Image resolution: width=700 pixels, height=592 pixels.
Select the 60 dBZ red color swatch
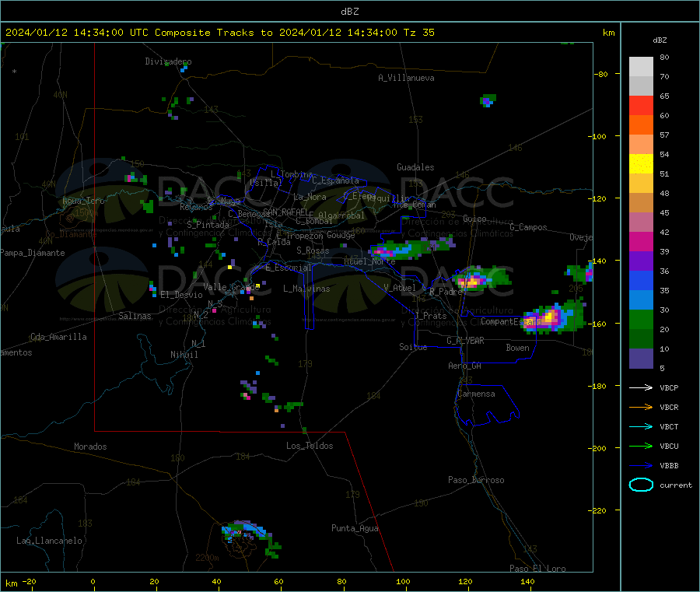tap(641, 105)
